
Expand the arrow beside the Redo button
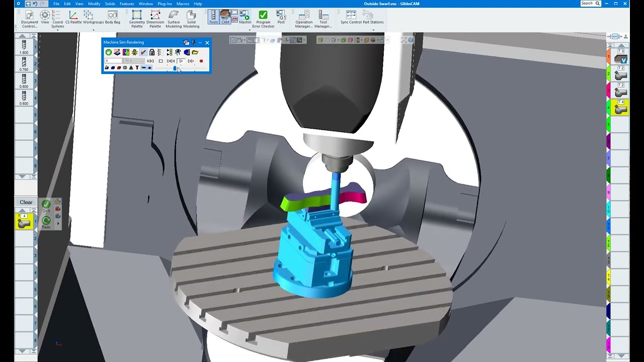[58, 223]
